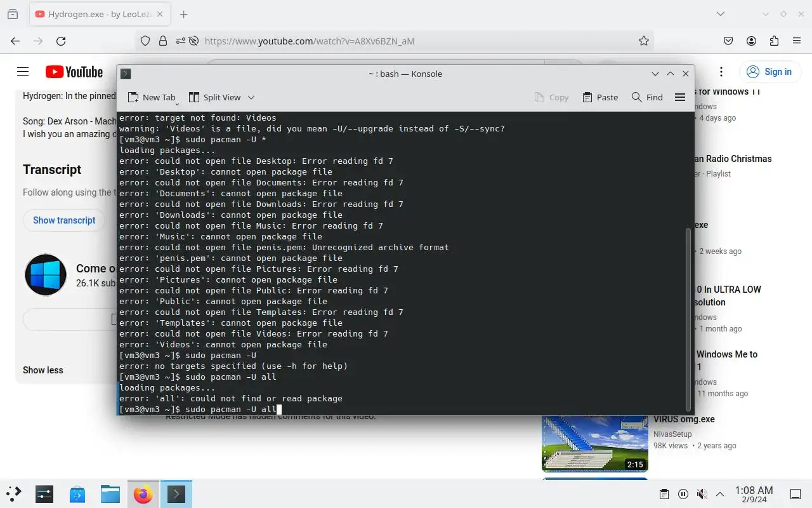812x508 pixels.
Task: Open the Pocket save icon
Action: point(728,41)
